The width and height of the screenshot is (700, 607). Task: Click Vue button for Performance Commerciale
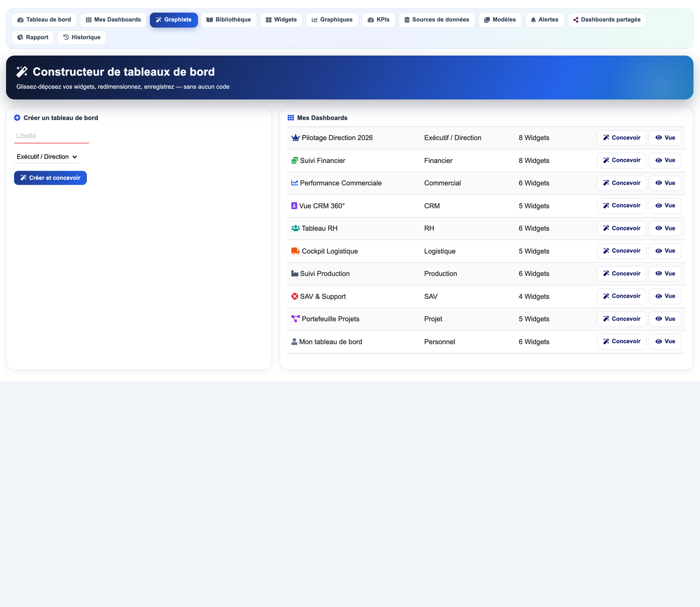pyautogui.click(x=665, y=183)
